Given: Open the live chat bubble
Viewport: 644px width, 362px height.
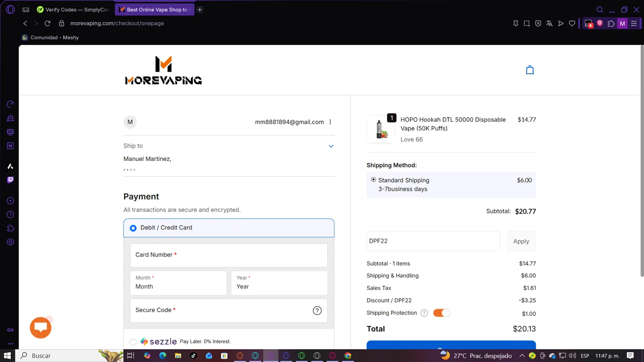Looking at the screenshot, I should point(40,328).
